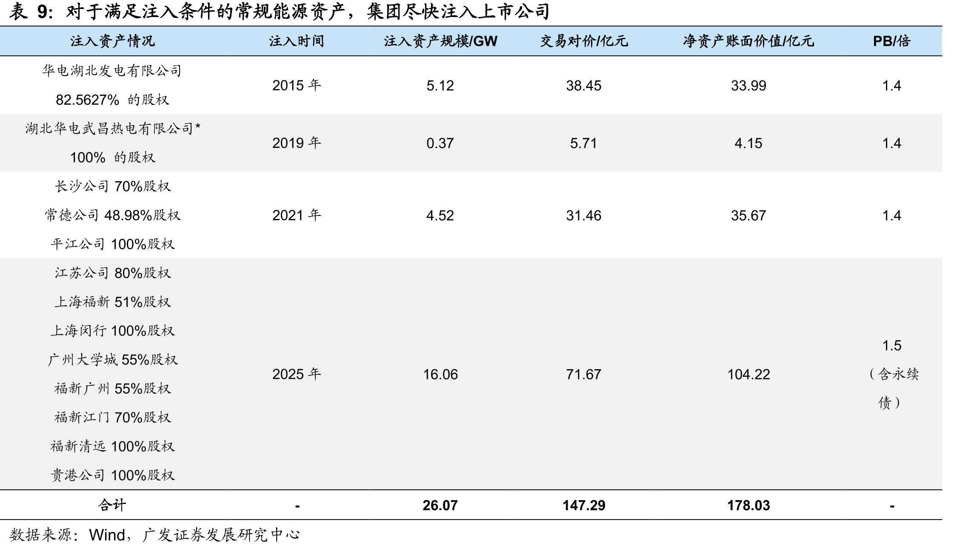Select the 2015 年 cell
The height and width of the screenshot is (549, 980).
(297, 85)
